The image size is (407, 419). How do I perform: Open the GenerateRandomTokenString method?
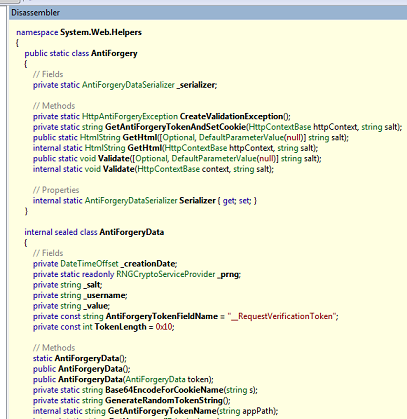coord(164,401)
